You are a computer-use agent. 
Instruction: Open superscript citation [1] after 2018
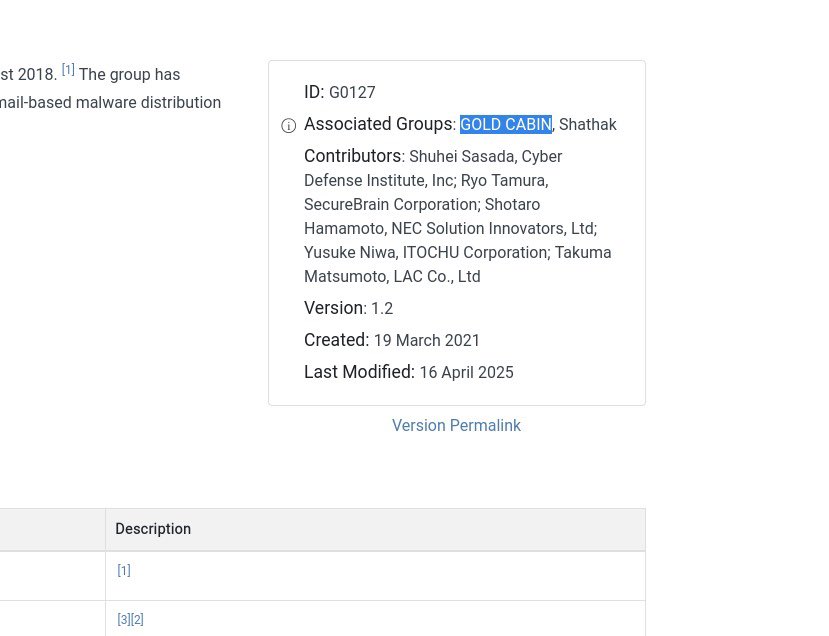click(68, 70)
